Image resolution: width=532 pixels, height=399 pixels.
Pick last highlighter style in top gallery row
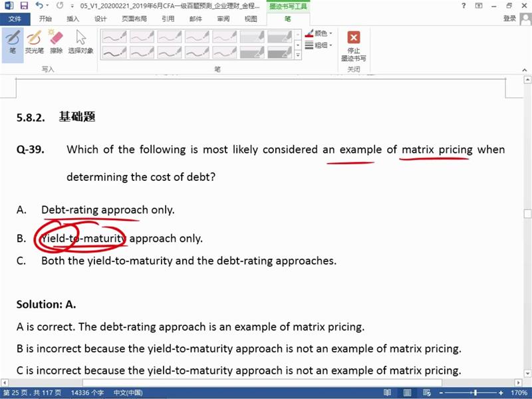coord(279,37)
